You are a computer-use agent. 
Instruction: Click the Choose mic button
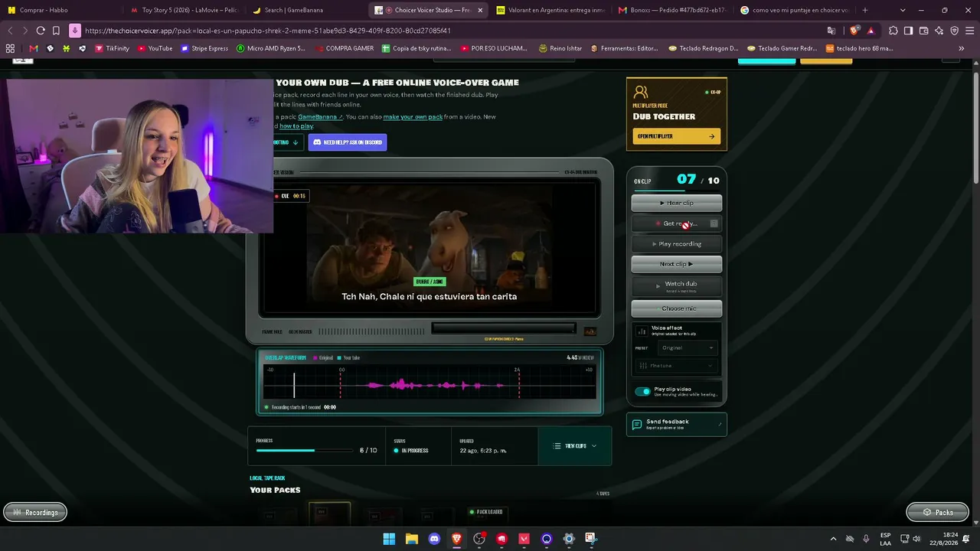(x=677, y=308)
